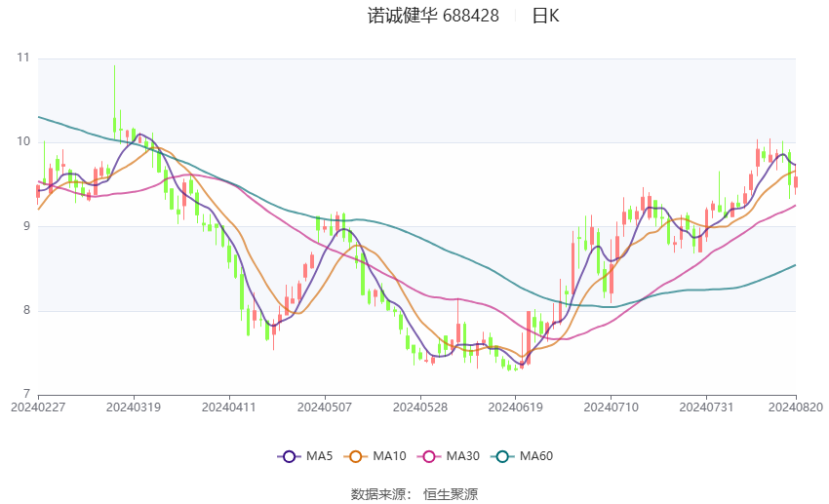Screen dimensions: 829x504
Task: Click the y-axis value 9
Action: pyautogui.click(x=26, y=226)
